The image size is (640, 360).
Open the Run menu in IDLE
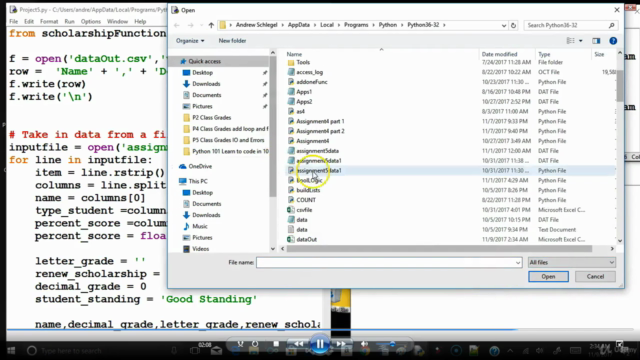[69, 21]
